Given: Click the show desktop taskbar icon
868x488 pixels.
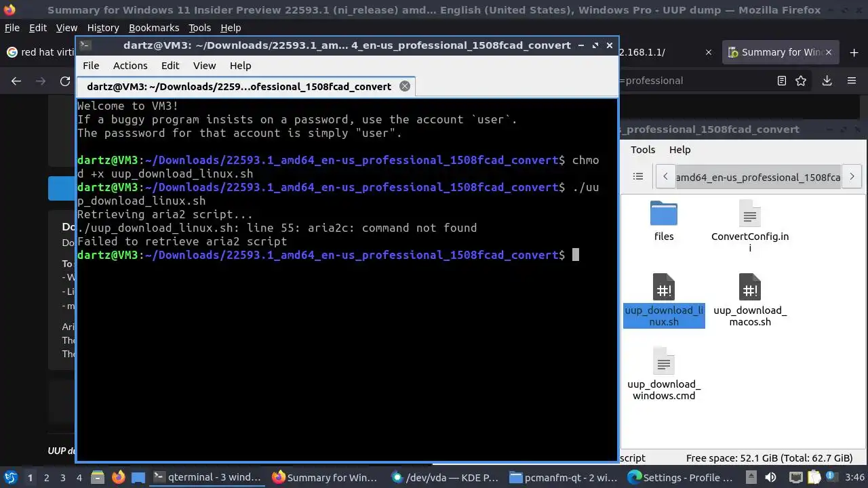Looking at the screenshot, I should [138, 477].
